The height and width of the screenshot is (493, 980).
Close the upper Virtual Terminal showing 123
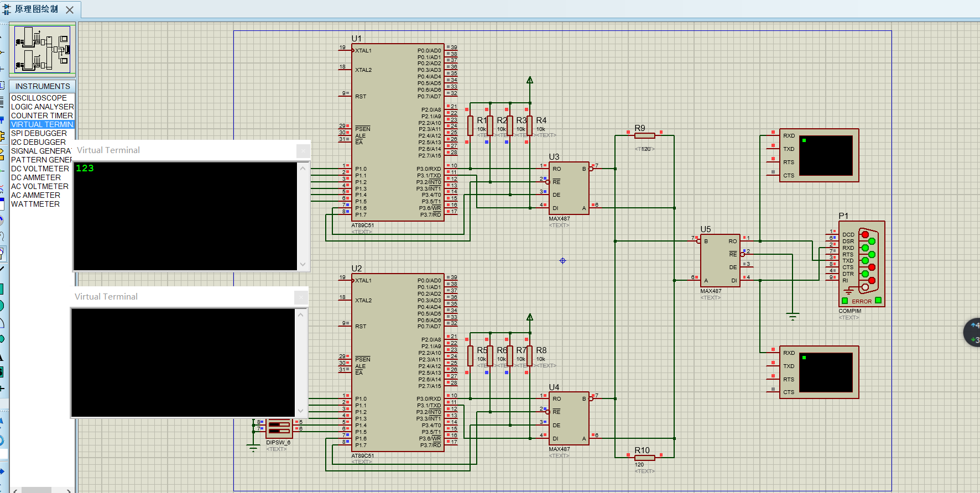(303, 150)
